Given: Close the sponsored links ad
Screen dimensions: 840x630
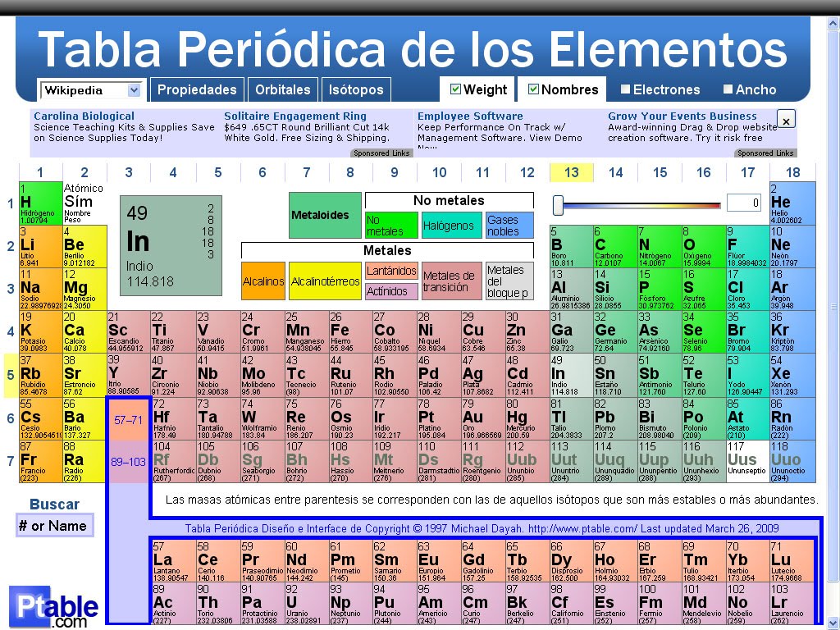Looking at the screenshot, I should (x=786, y=119).
